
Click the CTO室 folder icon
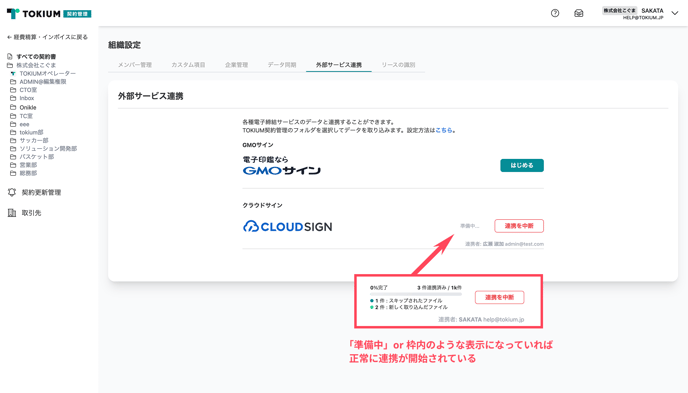click(x=13, y=90)
